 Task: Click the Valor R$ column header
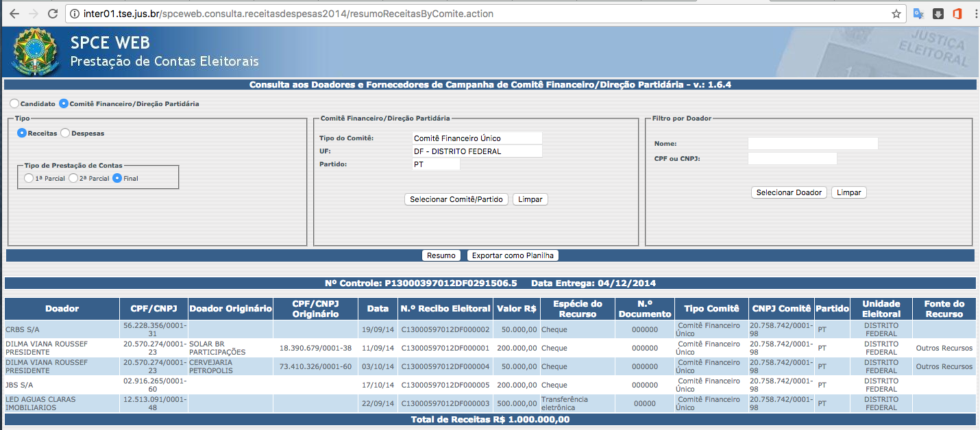tap(516, 309)
